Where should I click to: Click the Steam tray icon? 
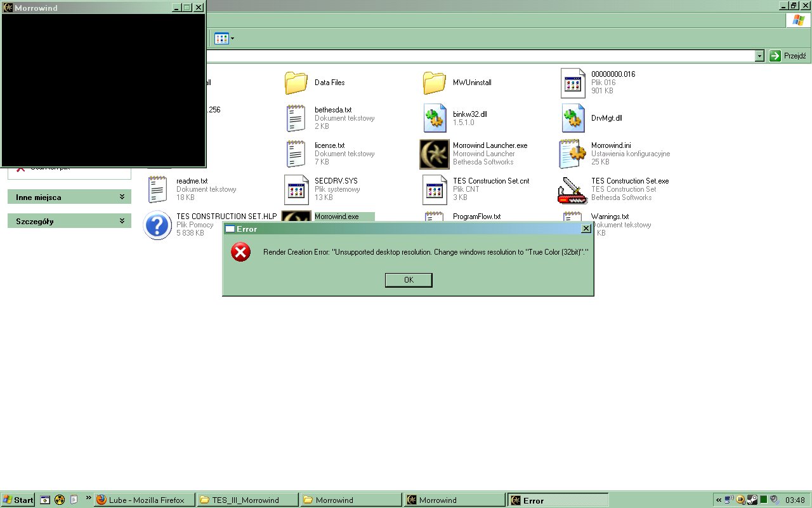point(752,500)
